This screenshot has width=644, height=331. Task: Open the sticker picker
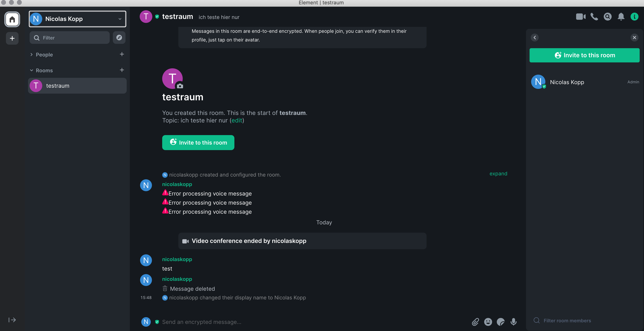pos(501,322)
